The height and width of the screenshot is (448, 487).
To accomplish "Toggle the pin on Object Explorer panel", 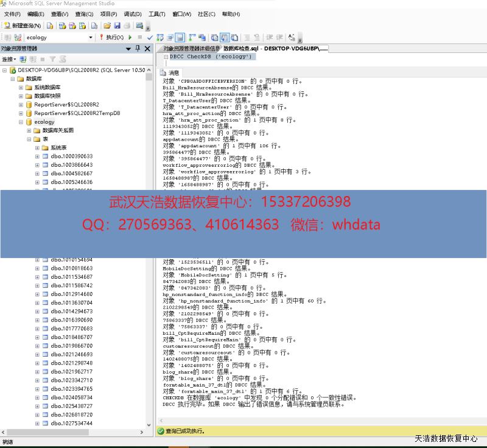I will point(138,48).
